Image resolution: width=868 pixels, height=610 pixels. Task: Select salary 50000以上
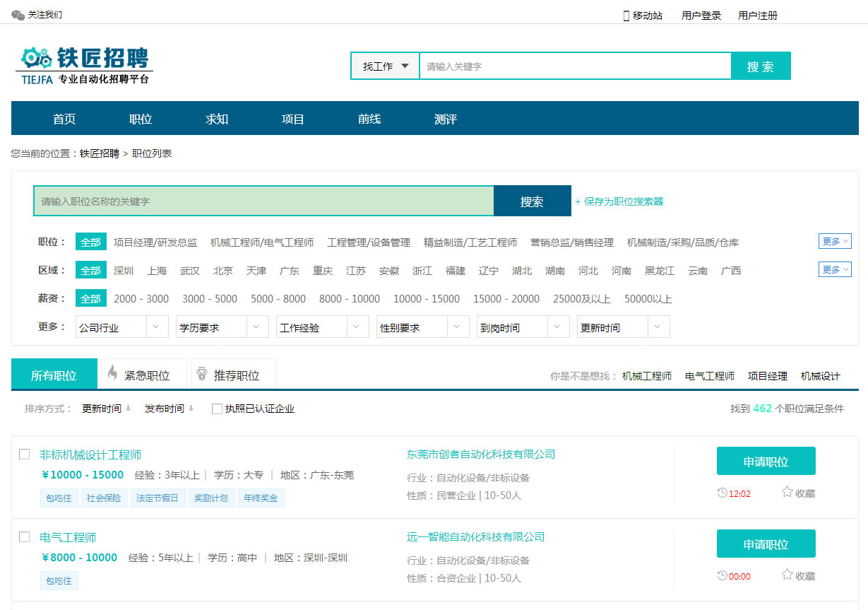[648, 298]
